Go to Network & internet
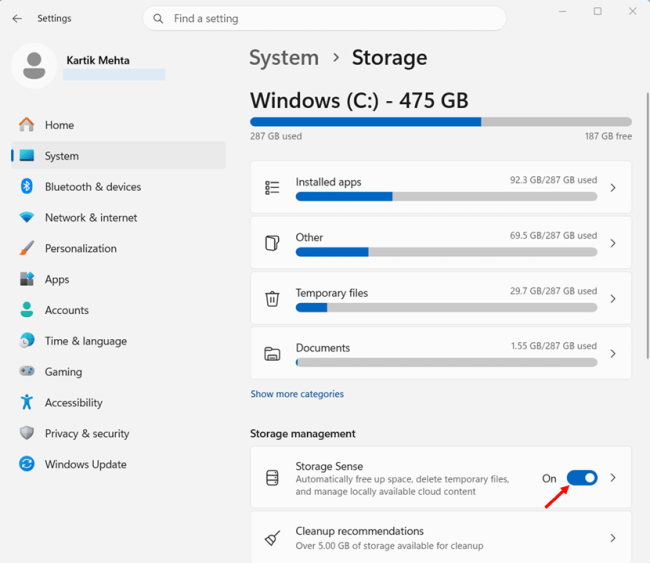The image size is (650, 563). tap(119, 217)
